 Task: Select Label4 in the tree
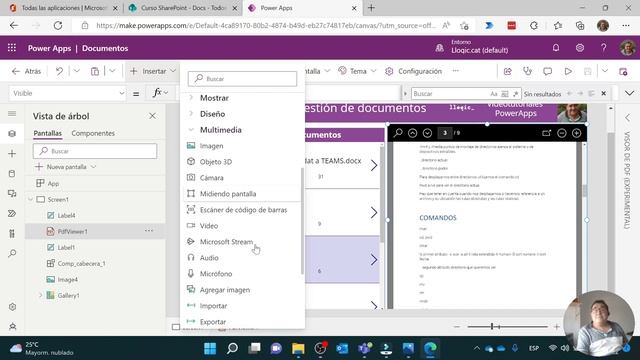pyautogui.click(x=66, y=216)
